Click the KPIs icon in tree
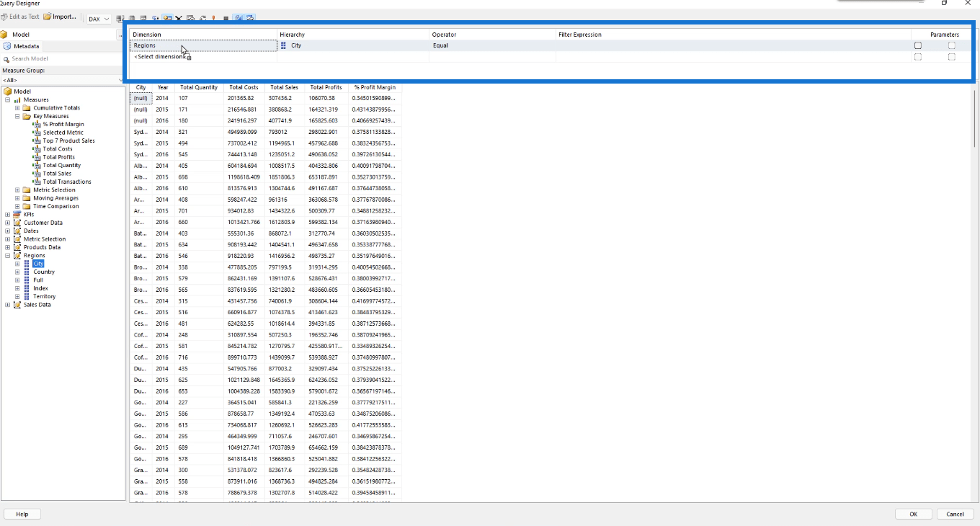 [x=17, y=215]
